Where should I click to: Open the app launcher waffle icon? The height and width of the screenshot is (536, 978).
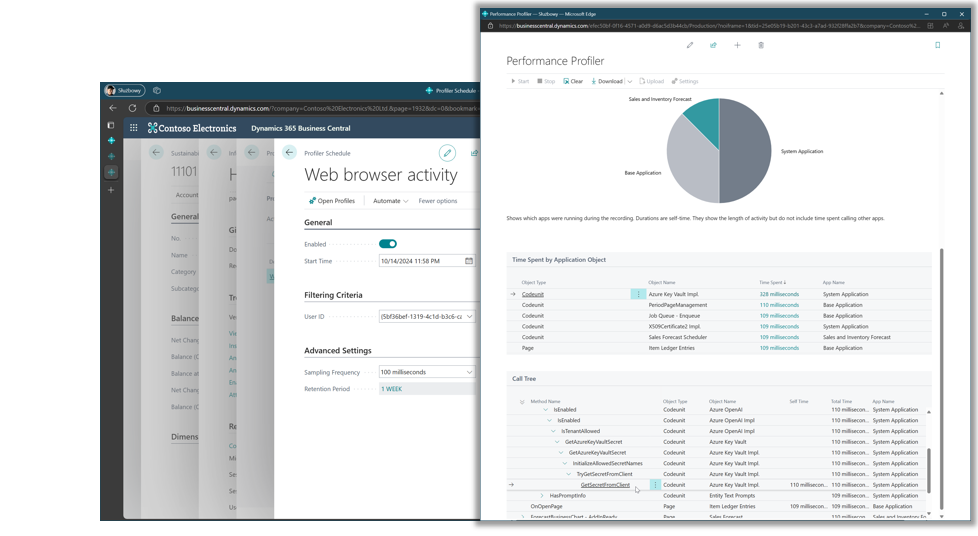[133, 128]
